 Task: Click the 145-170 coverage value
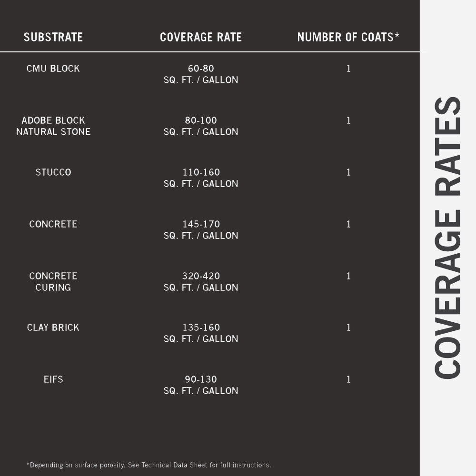tap(200, 224)
